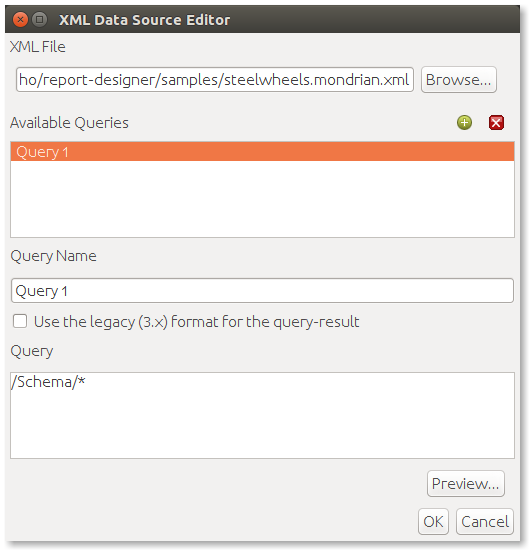Click the 'Query Name' label
This screenshot has width=529, height=550.
pos(53,256)
